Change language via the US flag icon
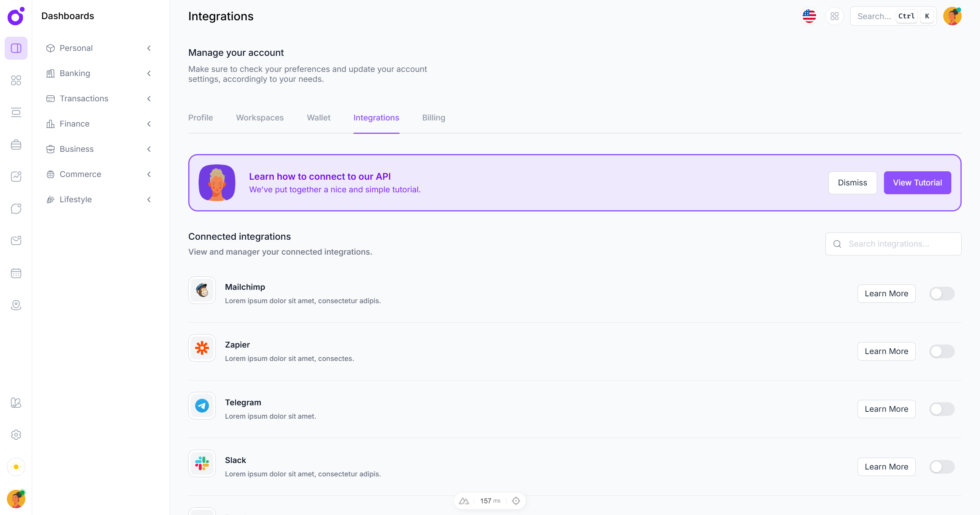The height and width of the screenshot is (515, 980). pyautogui.click(x=809, y=16)
